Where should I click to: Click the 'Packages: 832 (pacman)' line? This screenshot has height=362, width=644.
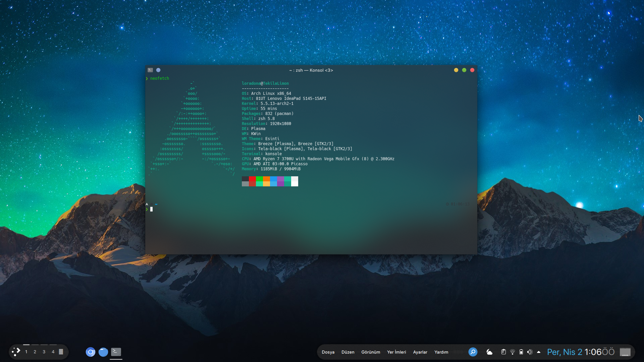[268, 114]
